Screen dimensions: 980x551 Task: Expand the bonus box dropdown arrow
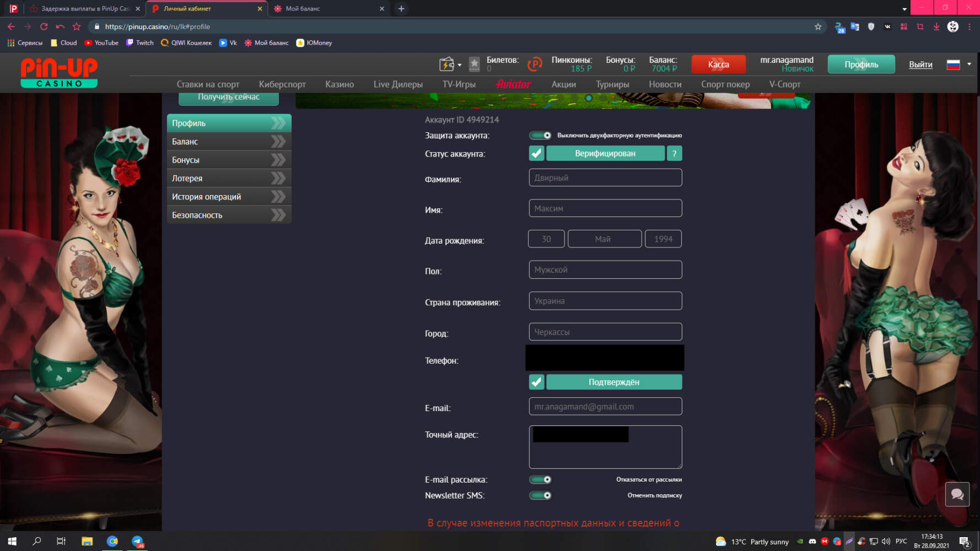pos(460,65)
